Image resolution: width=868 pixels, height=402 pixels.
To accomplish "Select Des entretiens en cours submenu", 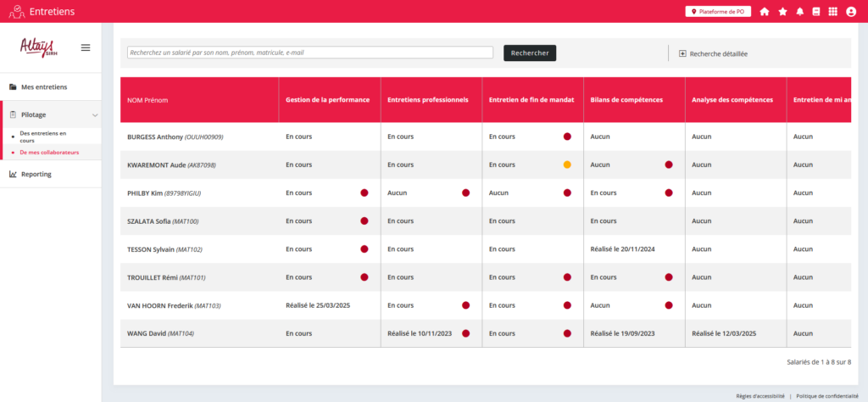I will [x=43, y=137].
